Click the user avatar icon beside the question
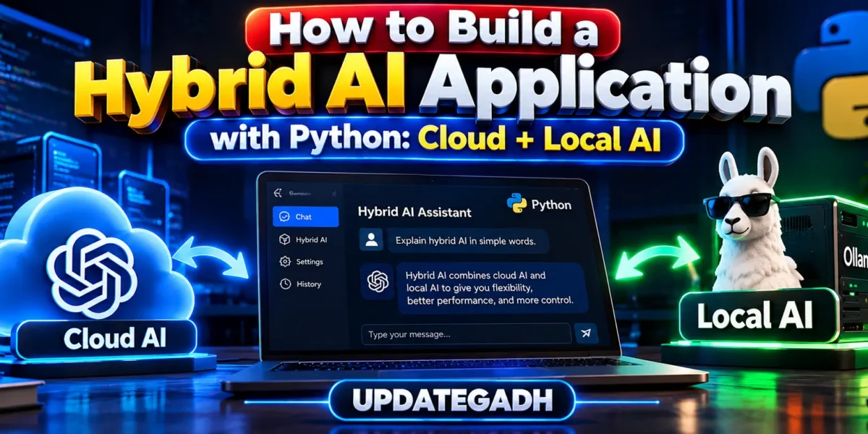Image resolution: width=868 pixels, height=434 pixels. (373, 240)
